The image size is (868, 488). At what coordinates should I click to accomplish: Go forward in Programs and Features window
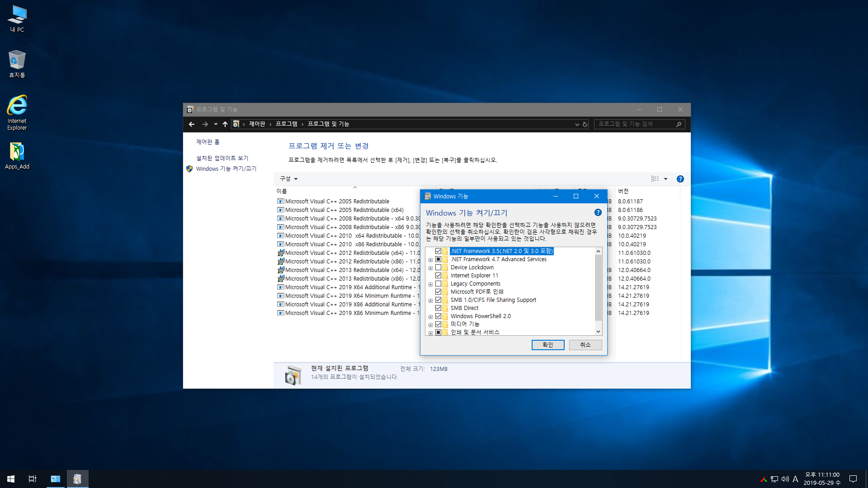point(205,124)
